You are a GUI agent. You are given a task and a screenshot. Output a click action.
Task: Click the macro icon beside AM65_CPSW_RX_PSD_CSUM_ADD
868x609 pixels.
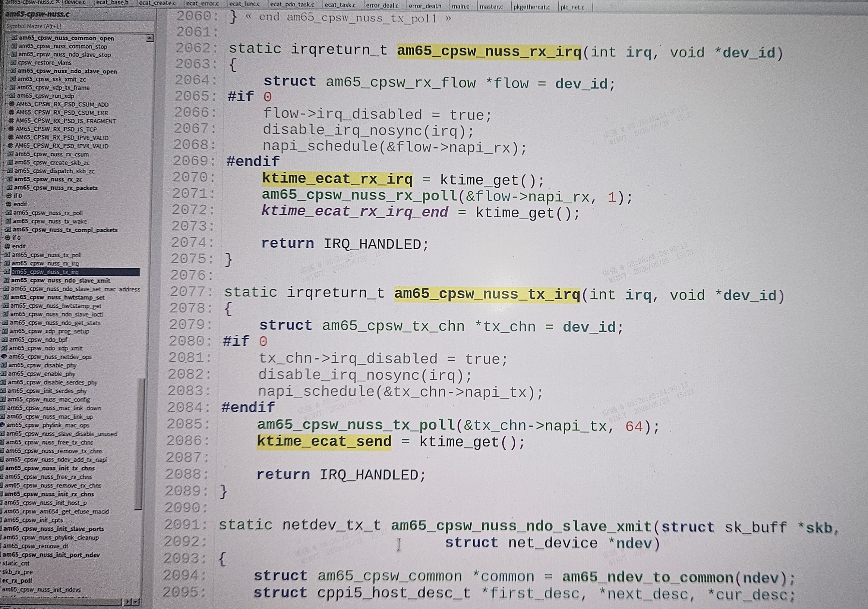click(12, 104)
